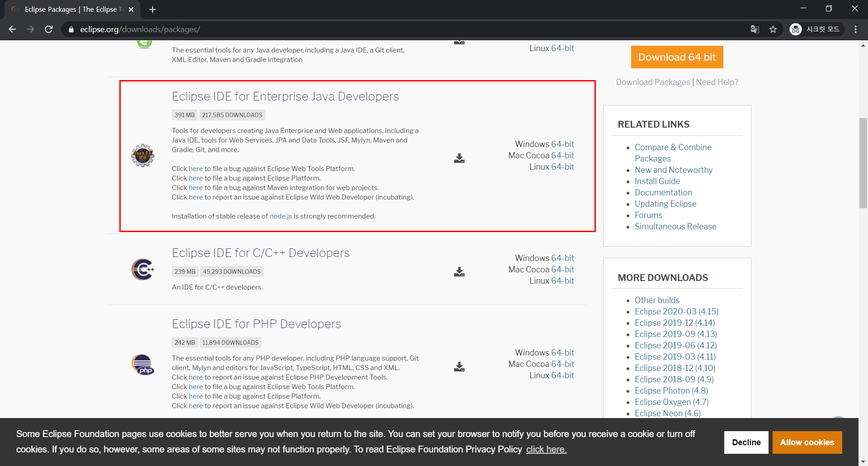This screenshot has width=868, height=466.
Task: Open the privacy policy 'click here' link
Action: tap(546, 449)
